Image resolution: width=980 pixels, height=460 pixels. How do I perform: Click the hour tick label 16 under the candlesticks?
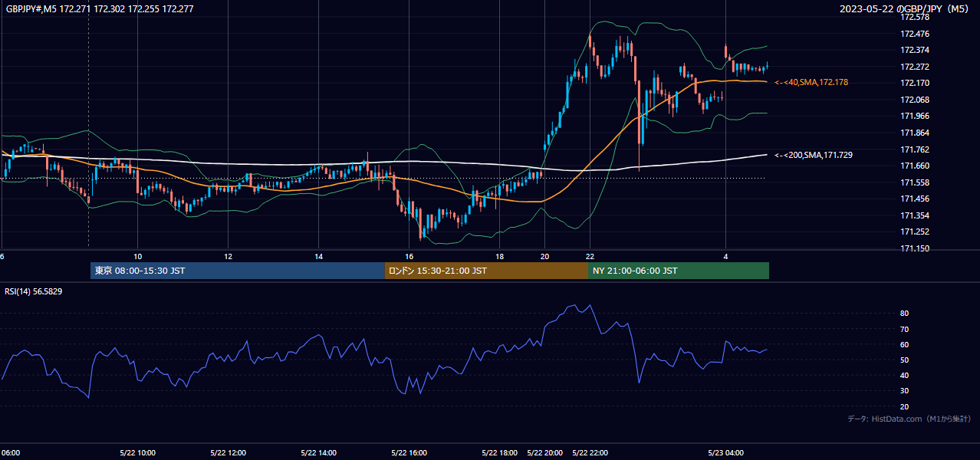pyautogui.click(x=409, y=256)
